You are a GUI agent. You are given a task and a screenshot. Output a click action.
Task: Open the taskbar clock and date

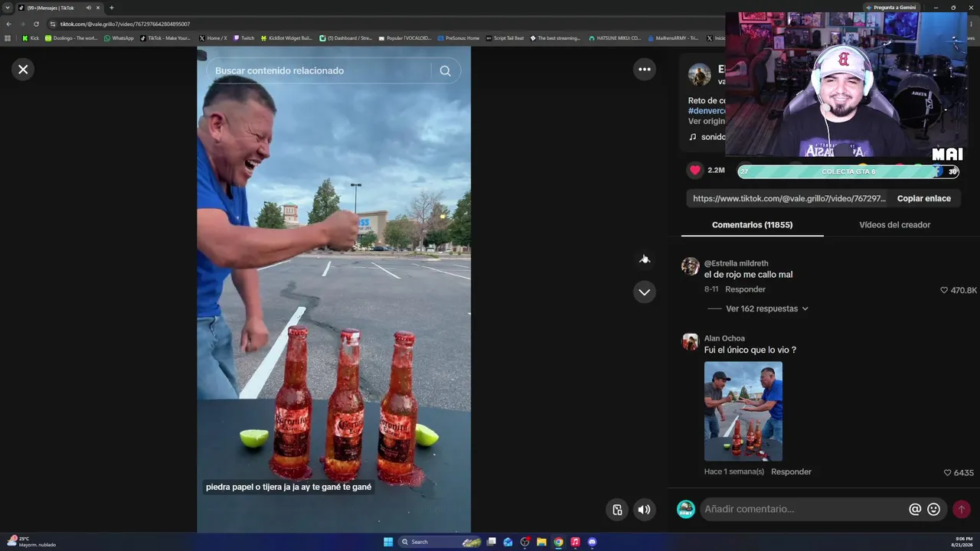tap(961, 542)
